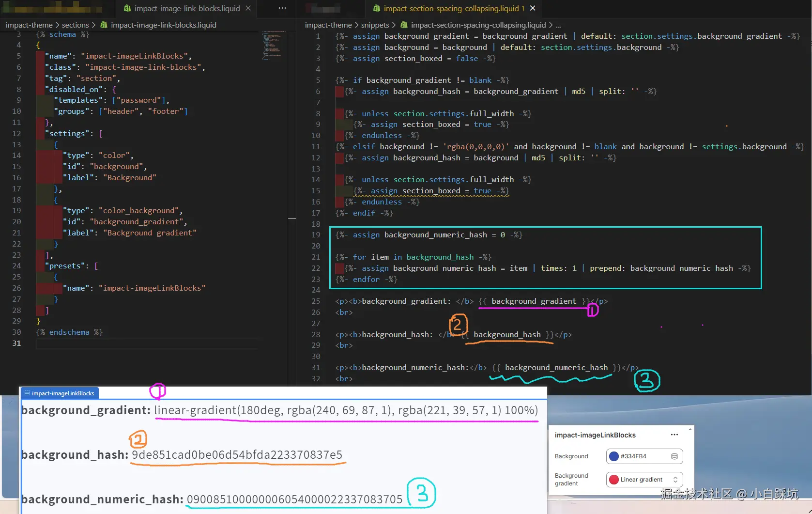
Task: Close the impact-section-spacing-collapsing.liquid tab
Action: click(533, 8)
